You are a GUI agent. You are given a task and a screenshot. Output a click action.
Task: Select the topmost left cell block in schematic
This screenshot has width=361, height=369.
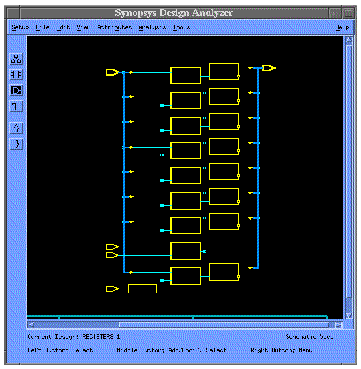(185, 75)
